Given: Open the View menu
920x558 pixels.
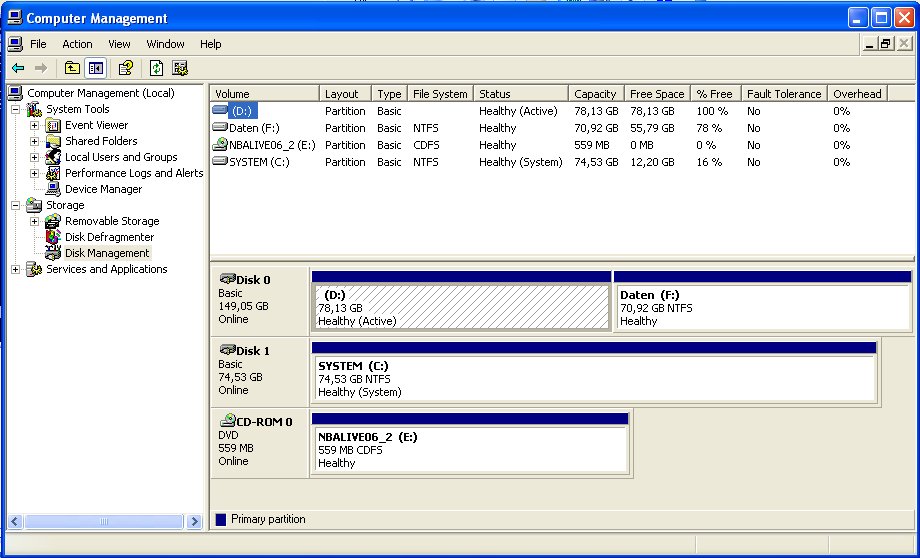Looking at the screenshot, I should 119,44.
